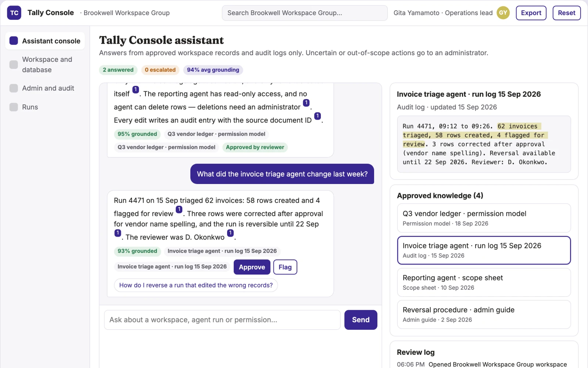
Task: Click the Q3 vendor ledger chip beside Approved by reviewer
Action: [166, 147]
